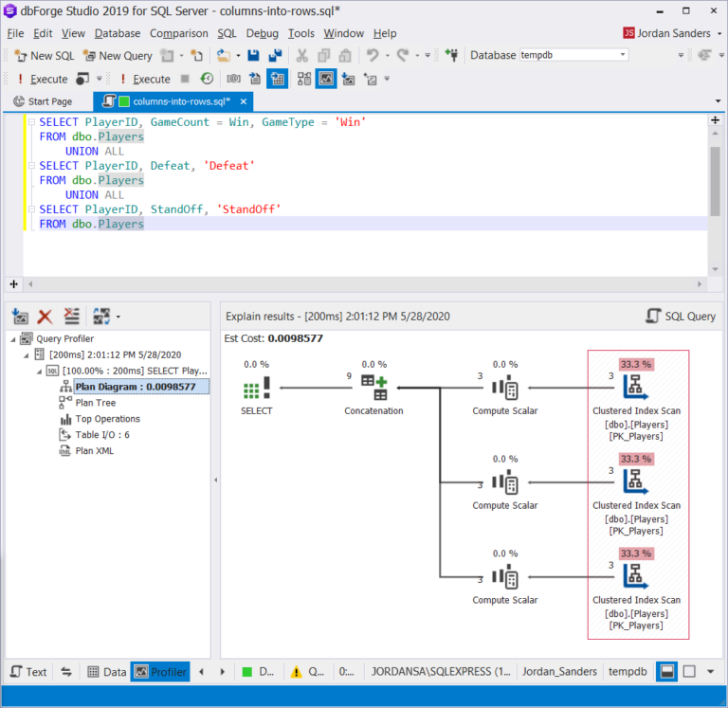Image resolution: width=728 pixels, height=708 pixels.
Task: Click the Clustered Index Scan node at top
Action: (636, 388)
